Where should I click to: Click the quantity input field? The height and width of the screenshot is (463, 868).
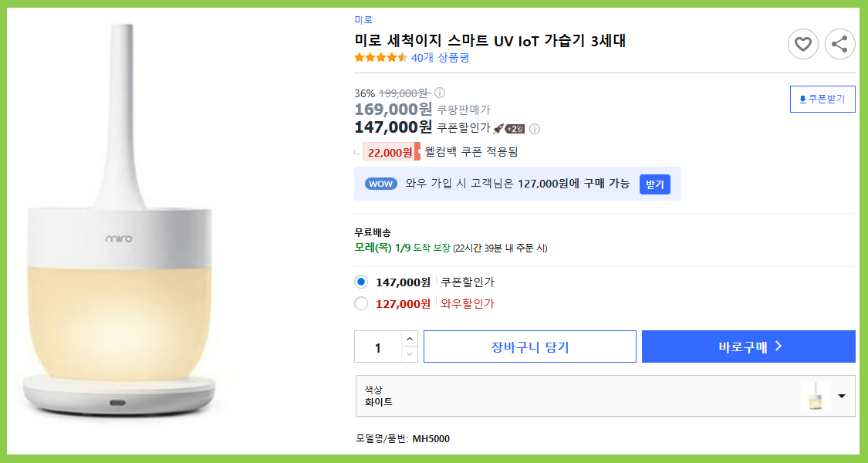(x=378, y=346)
